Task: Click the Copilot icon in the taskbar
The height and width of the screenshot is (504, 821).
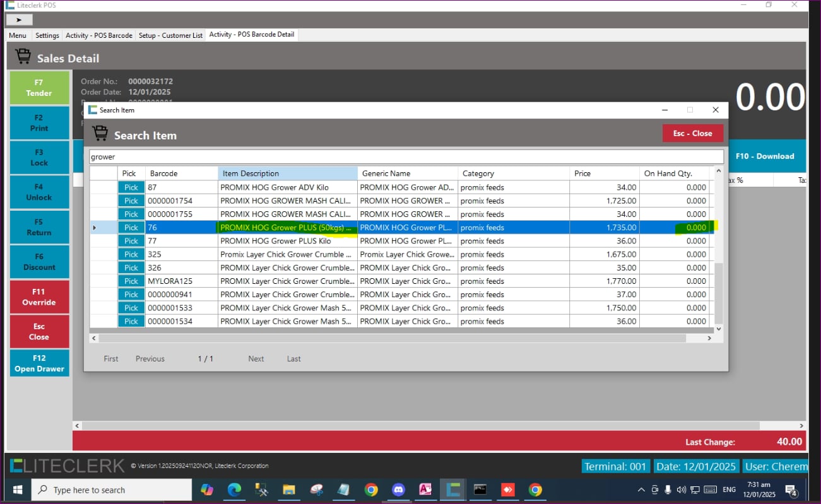Action: click(206, 489)
